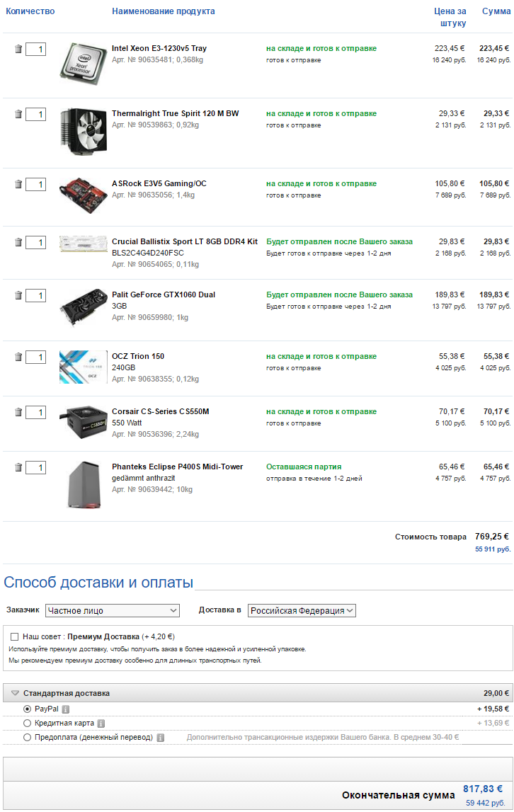The width and height of the screenshot is (514, 812).
Task: Open the Доставка в country dropdown
Action: click(302, 610)
